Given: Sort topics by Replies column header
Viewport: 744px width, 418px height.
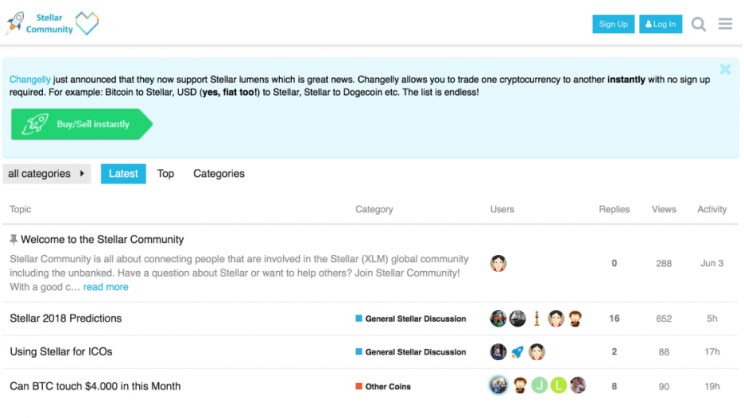Looking at the screenshot, I should coord(614,209).
